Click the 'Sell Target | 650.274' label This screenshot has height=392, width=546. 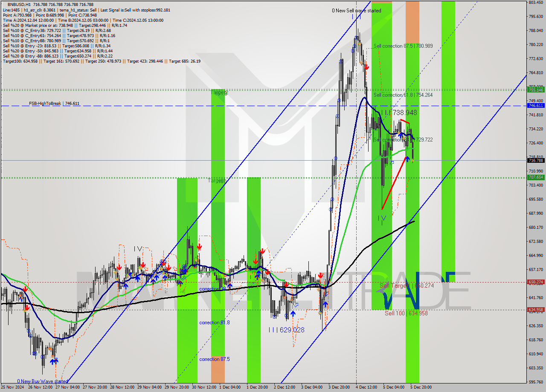tap(407, 285)
